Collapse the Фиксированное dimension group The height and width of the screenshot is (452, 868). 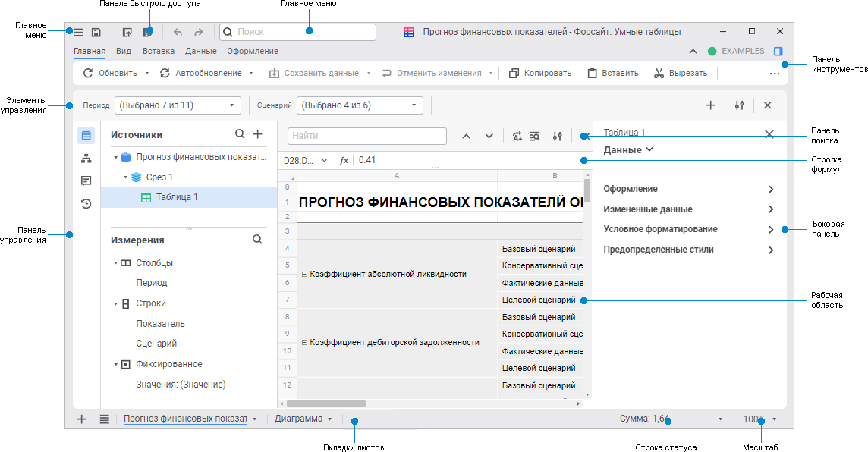click(115, 365)
